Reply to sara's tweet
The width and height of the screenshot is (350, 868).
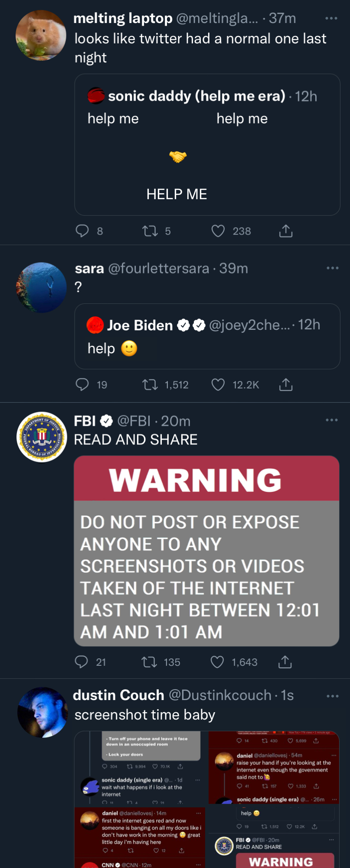coord(82,385)
